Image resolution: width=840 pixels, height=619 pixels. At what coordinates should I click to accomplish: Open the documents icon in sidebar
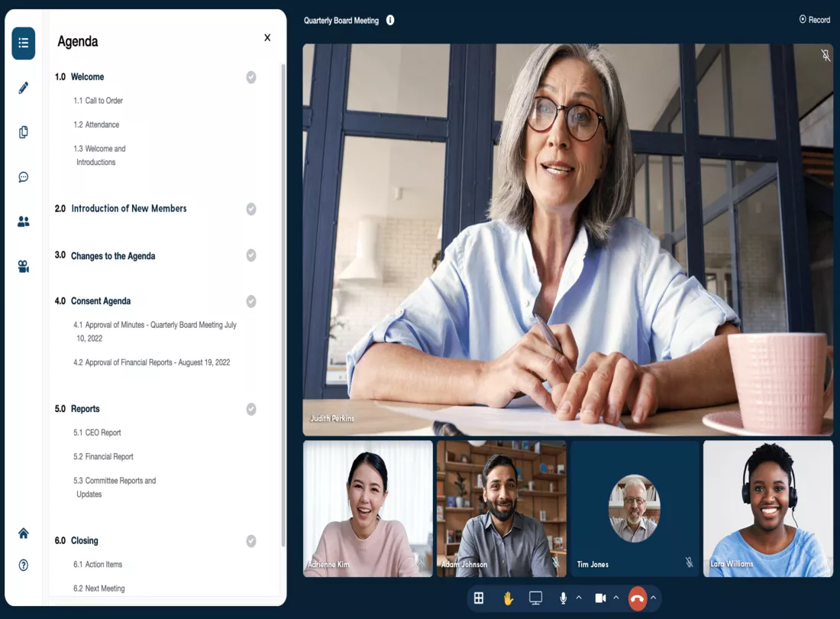tap(24, 132)
